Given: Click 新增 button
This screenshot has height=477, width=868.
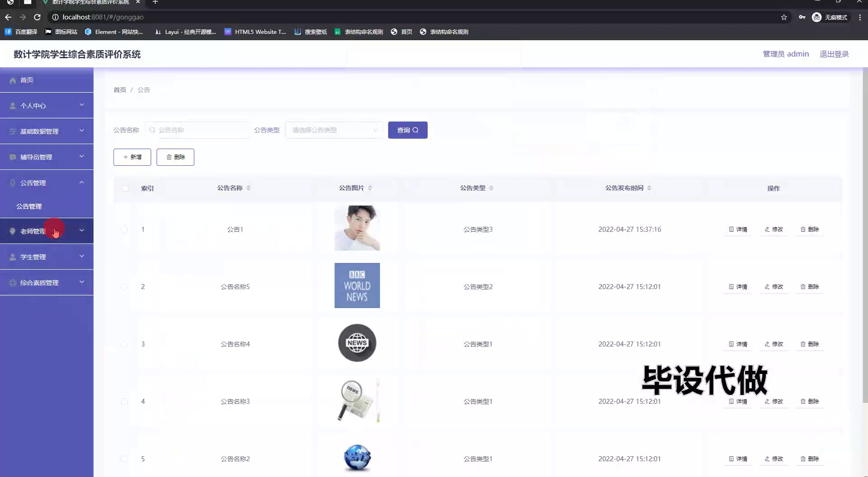Looking at the screenshot, I should point(132,157).
